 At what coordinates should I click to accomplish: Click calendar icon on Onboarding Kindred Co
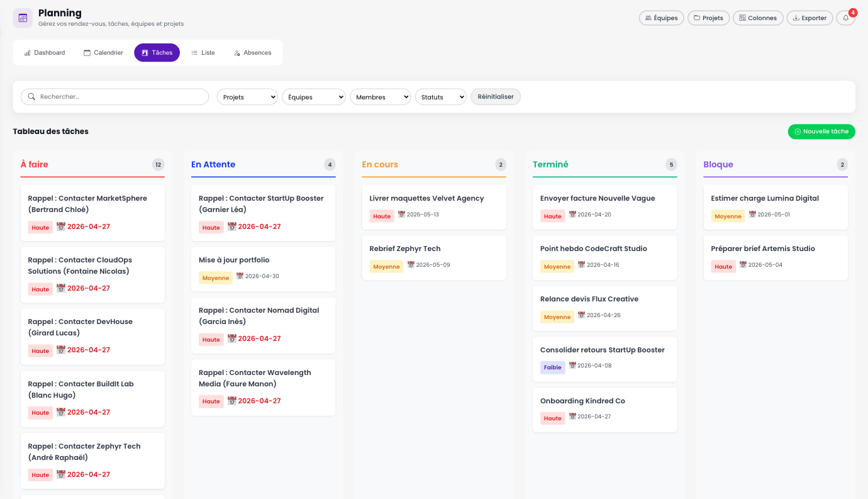point(572,416)
